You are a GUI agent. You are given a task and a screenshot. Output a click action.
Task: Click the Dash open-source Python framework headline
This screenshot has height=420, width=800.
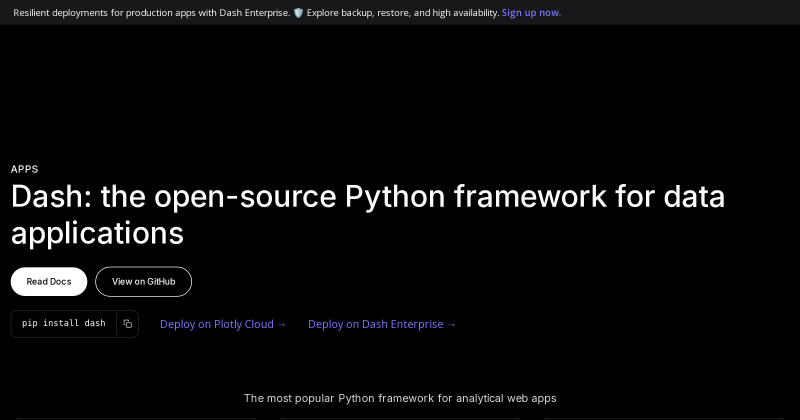(x=367, y=214)
